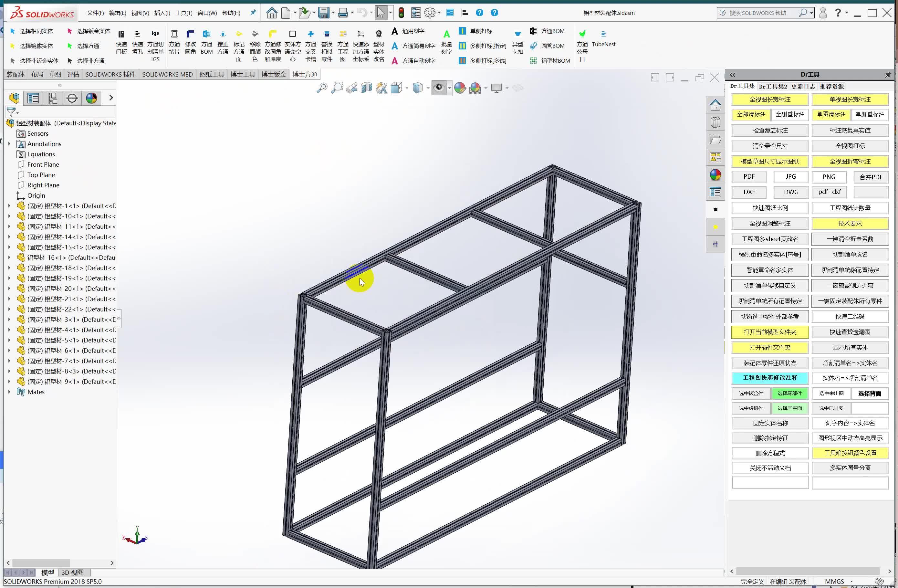Screen dimensions: 898x588
Task: Click the 打开当前模型文件夹 button
Action: point(770,332)
